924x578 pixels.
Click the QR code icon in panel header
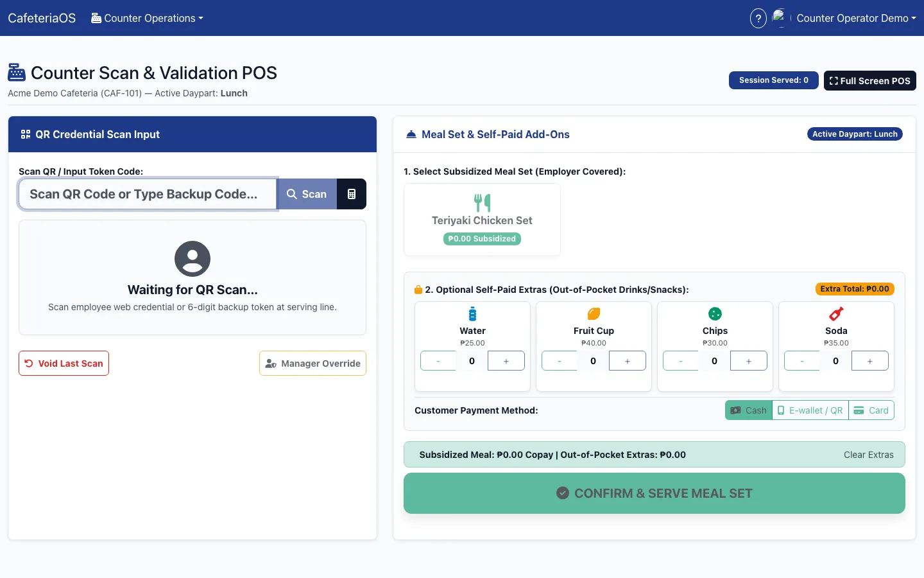click(x=26, y=134)
